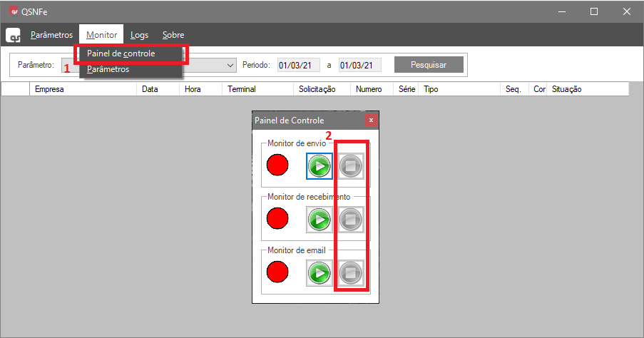
Task: Stop the Monitor de recebimento
Action: (350, 219)
